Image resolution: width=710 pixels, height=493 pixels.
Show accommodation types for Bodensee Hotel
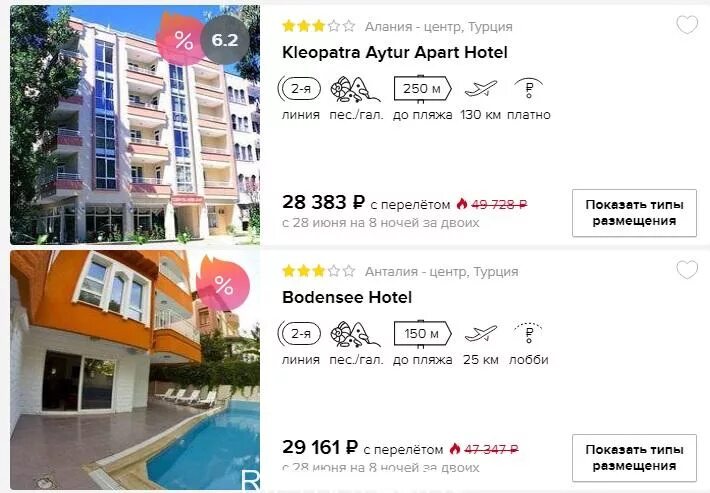click(x=634, y=458)
